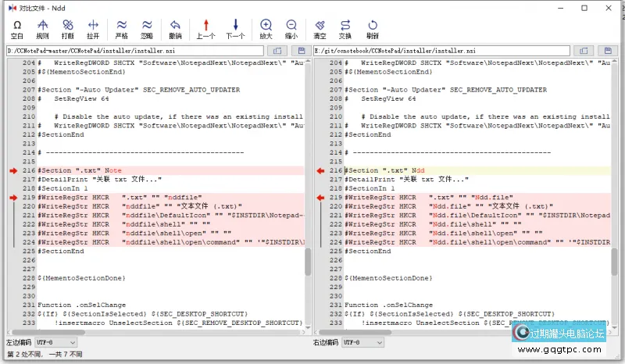The width and height of the screenshot is (625, 364).
Task: Select the 忽略 (ignore) compare mode icon
Action: click(147, 29)
